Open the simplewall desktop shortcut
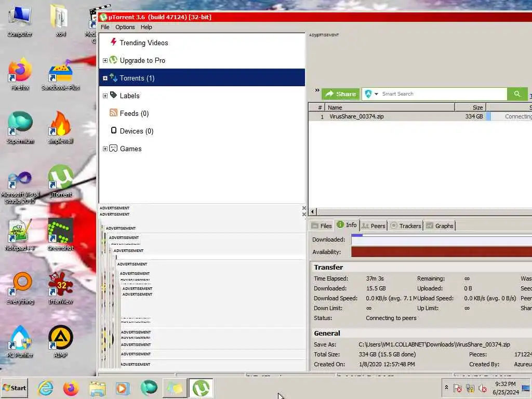The width and height of the screenshot is (532, 399). click(x=60, y=127)
